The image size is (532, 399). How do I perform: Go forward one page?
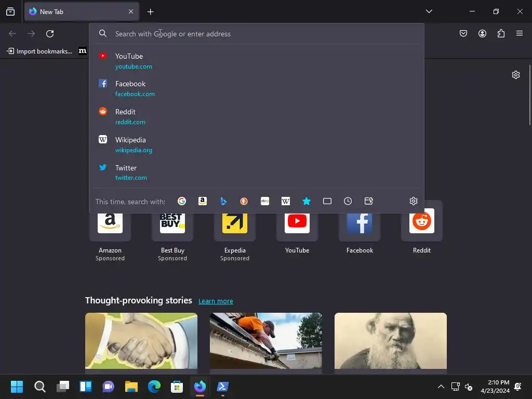tap(31, 34)
